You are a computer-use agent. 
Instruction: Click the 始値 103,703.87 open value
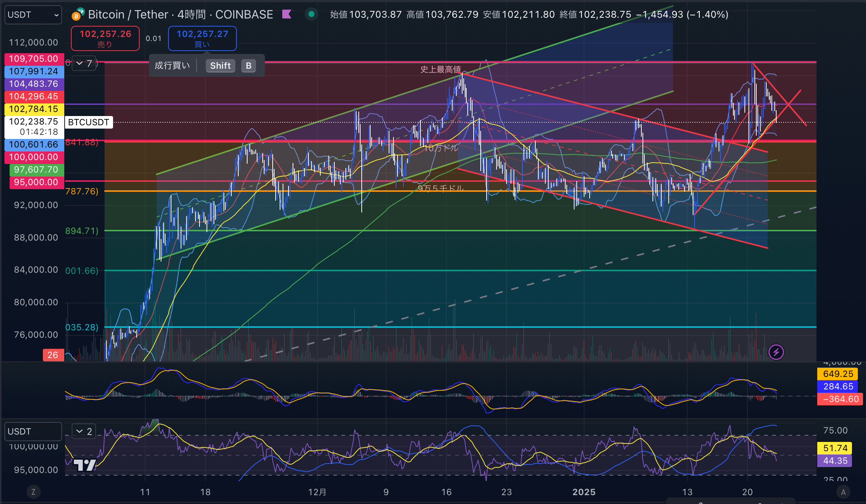365,14
